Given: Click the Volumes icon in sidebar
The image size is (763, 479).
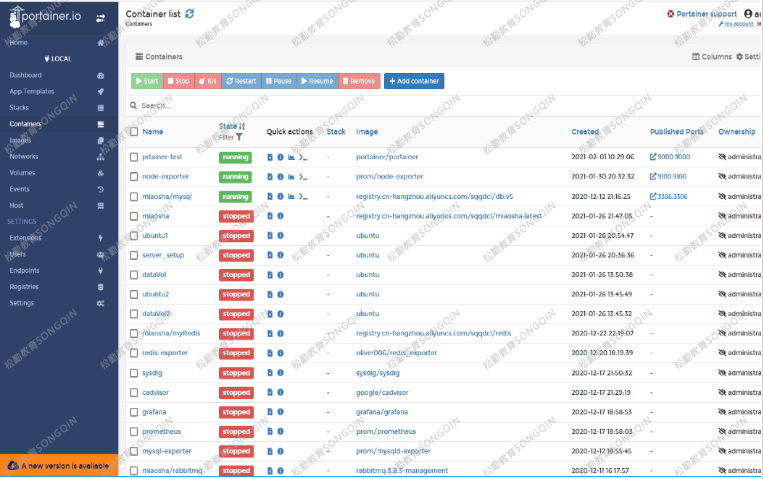Looking at the screenshot, I should (100, 173).
